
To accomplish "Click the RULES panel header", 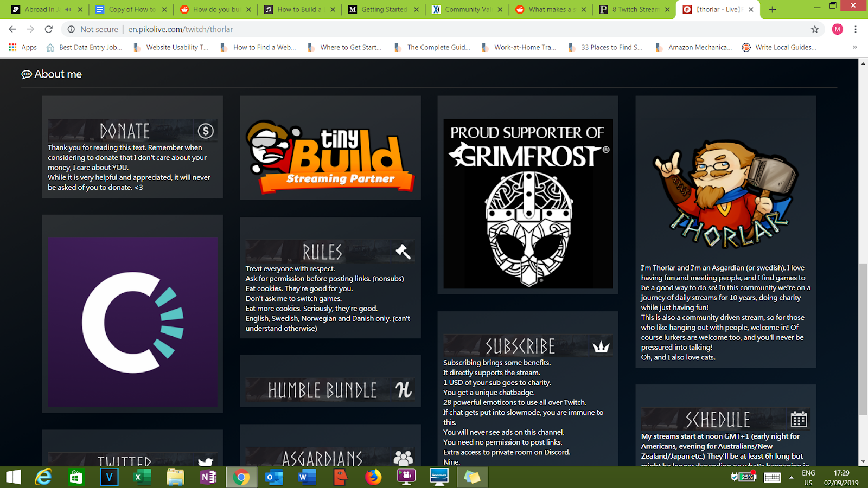I will point(330,252).
